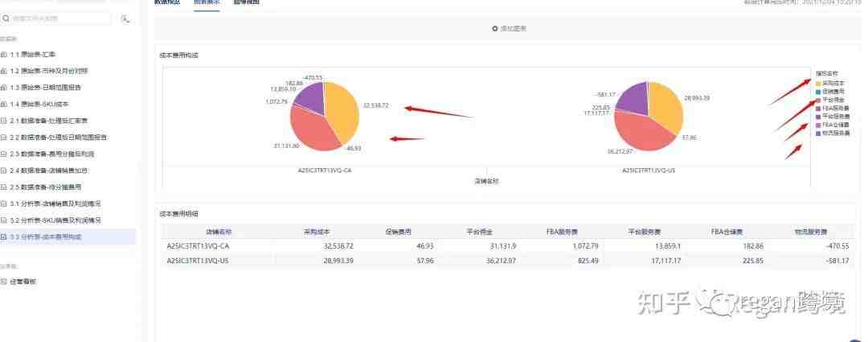Screen dimensions: 868x342
Task: Toggle the 促销费用 teal legend swatch
Action: [818, 91]
